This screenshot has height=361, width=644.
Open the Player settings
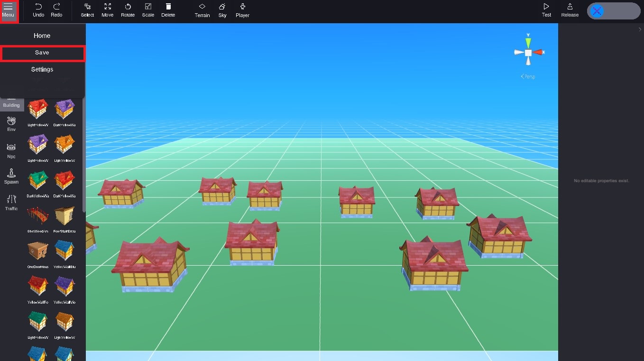pos(242,9)
